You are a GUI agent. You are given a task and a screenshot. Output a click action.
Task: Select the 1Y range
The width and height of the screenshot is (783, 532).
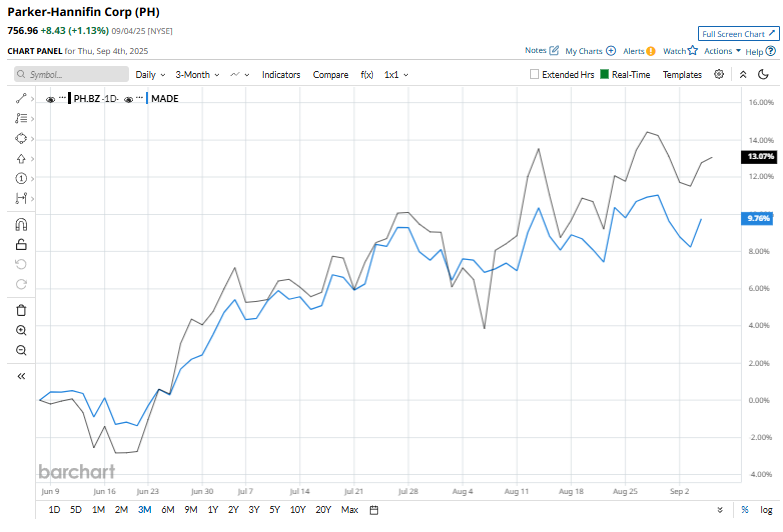tap(213, 510)
